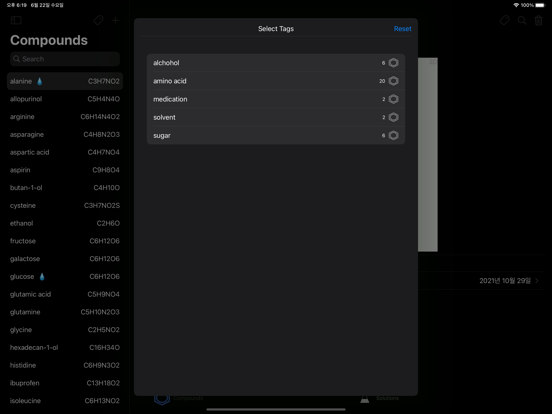This screenshot has width=552, height=414.
Task: Toggle the sidebar panel icon
Action: pyautogui.click(x=16, y=20)
